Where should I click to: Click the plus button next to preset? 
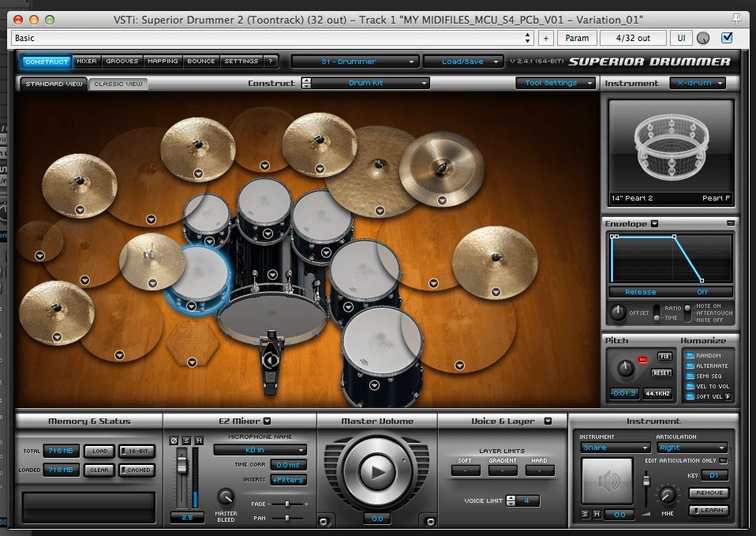click(x=546, y=38)
